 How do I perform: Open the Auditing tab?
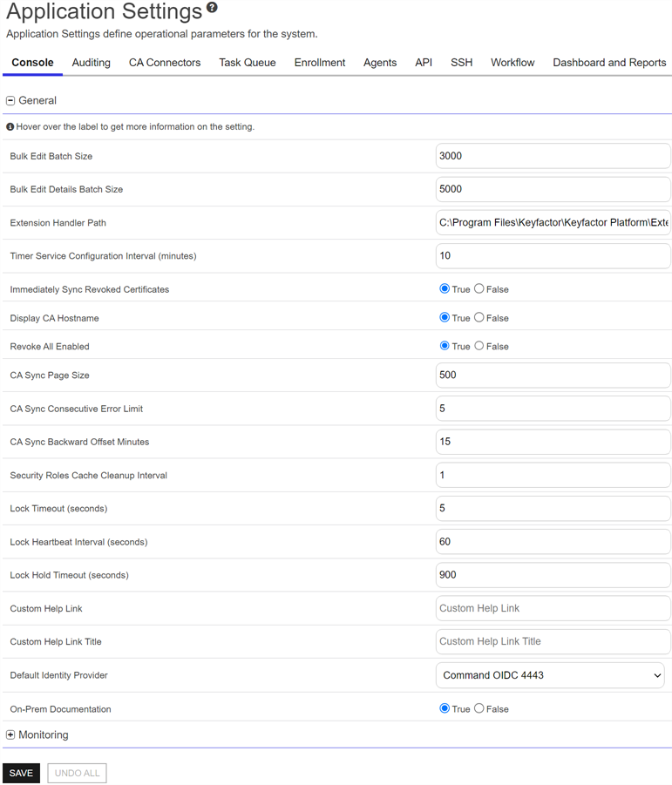point(92,63)
